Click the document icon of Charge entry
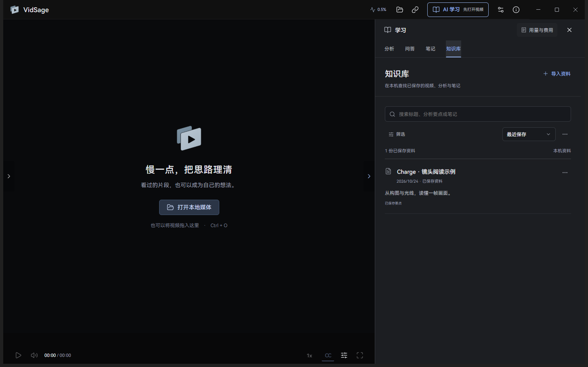This screenshot has height=367, width=588. pos(388,171)
